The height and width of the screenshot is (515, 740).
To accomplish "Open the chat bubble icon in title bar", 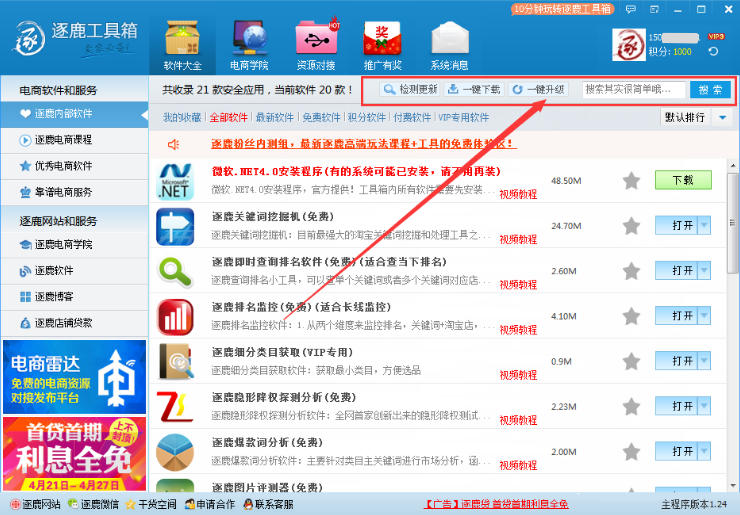I will (x=631, y=9).
